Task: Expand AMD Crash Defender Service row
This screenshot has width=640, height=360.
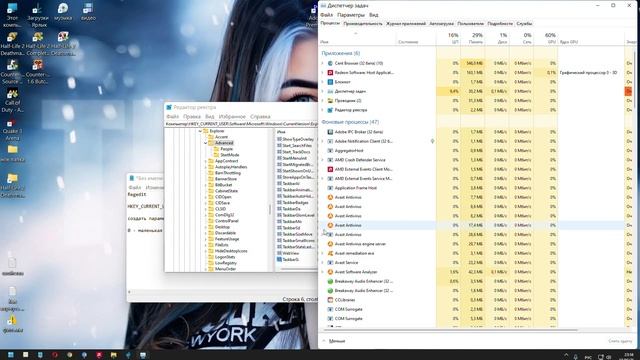Action: pos(322,160)
